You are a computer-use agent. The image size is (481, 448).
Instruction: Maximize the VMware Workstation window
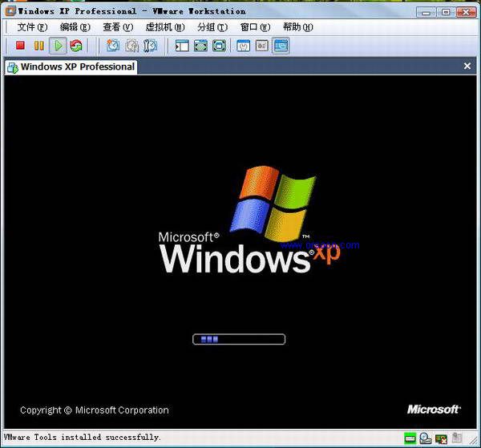(x=446, y=12)
